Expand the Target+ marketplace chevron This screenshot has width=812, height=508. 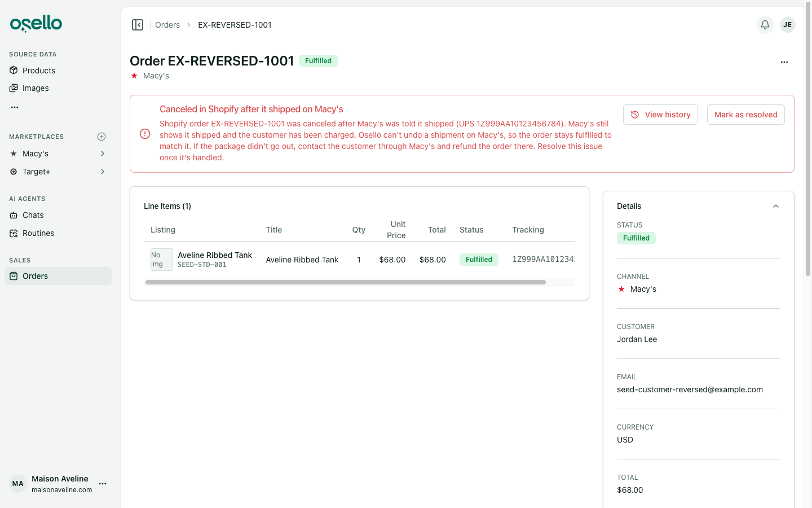pyautogui.click(x=103, y=172)
